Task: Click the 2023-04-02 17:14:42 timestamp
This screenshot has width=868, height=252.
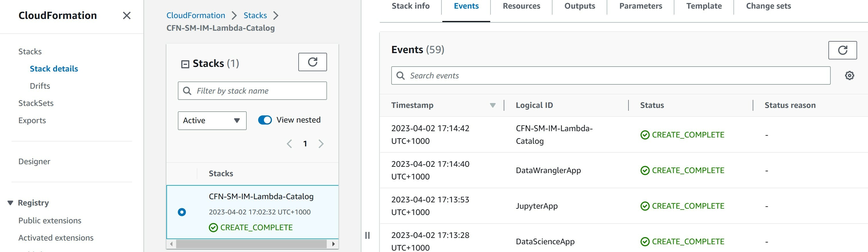Action: [430, 135]
